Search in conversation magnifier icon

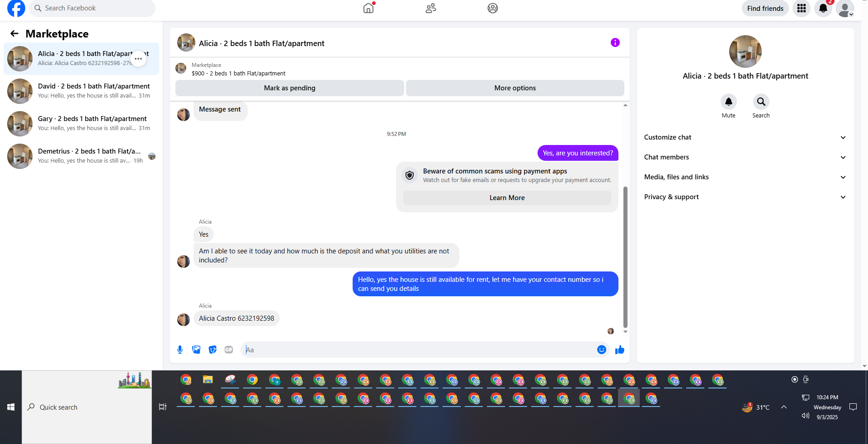(761, 102)
